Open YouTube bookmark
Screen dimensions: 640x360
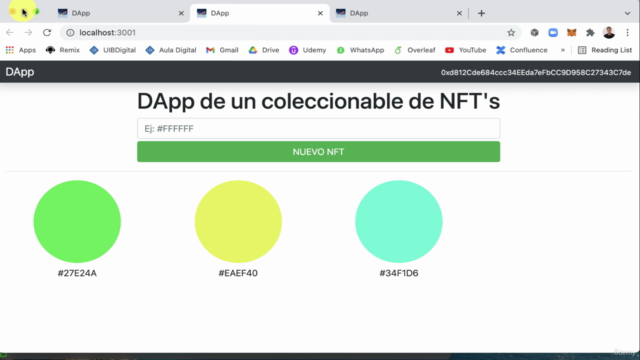(466, 50)
